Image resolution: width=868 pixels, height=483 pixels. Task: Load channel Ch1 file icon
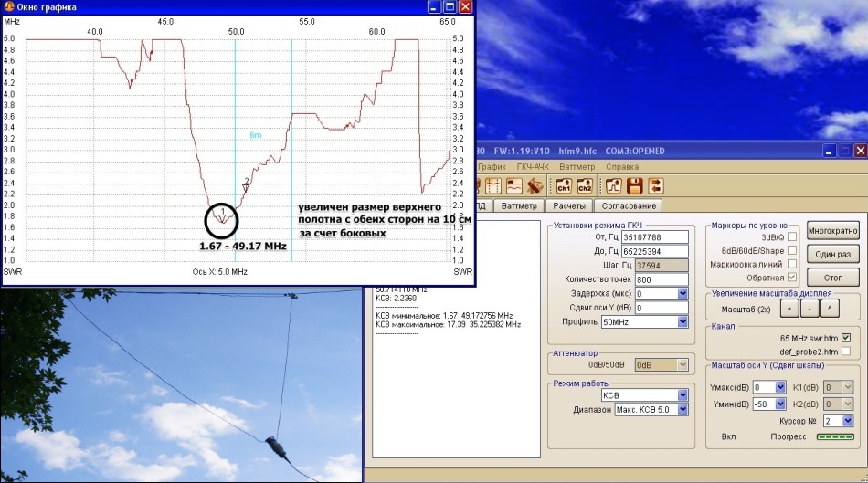click(564, 186)
